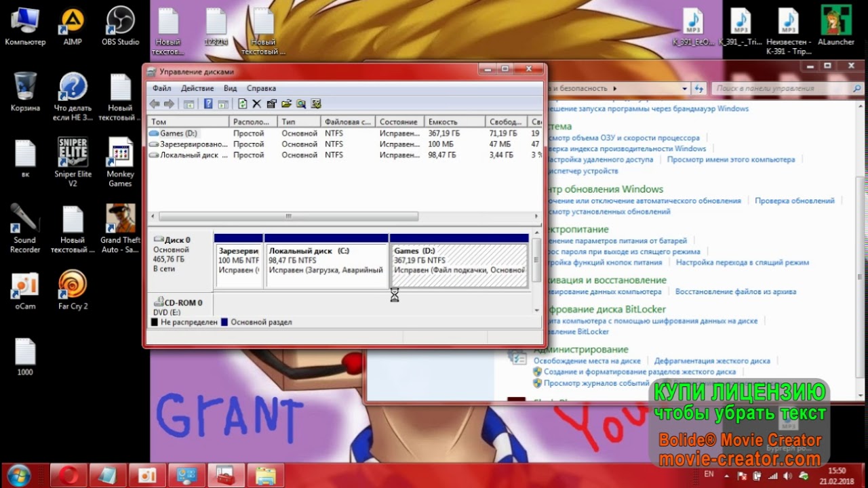Sort by the Свобод... column header

(506, 122)
